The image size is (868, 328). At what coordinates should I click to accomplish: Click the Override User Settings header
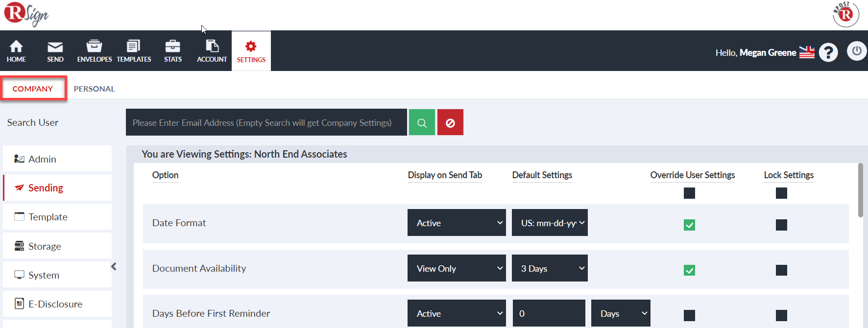[693, 175]
